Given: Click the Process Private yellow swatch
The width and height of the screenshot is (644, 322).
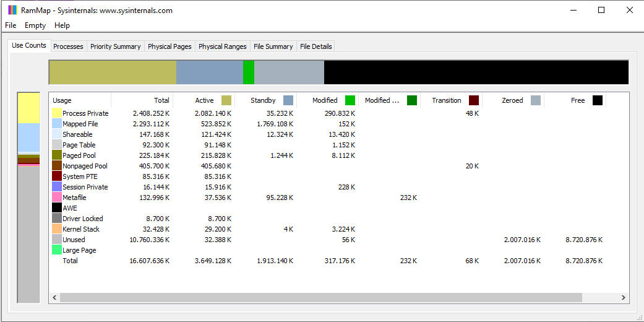Looking at the screenshot, I should tap(57, 113).
